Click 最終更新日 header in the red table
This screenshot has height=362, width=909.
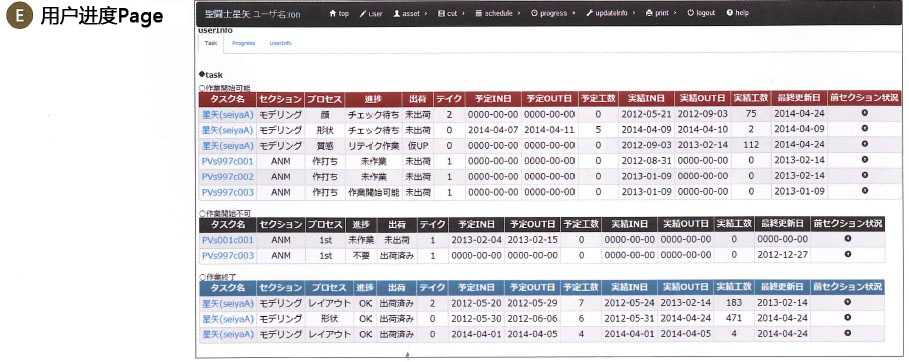[798, 98]
